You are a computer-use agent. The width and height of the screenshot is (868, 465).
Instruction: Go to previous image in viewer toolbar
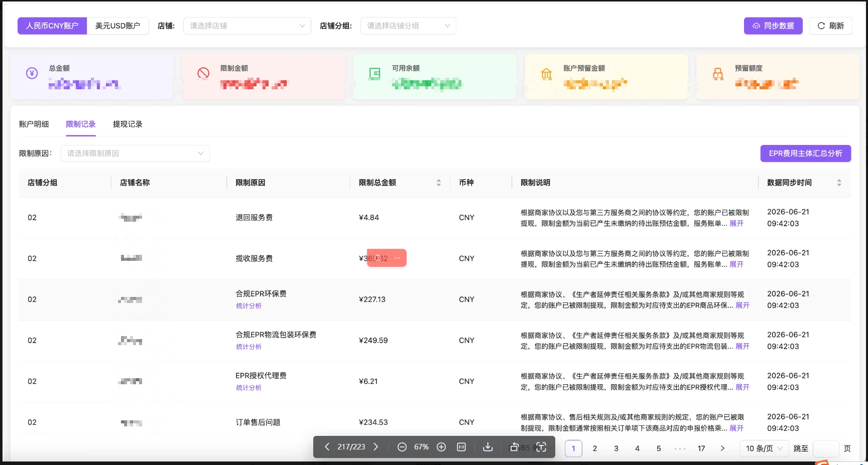[x=327, y=447]
